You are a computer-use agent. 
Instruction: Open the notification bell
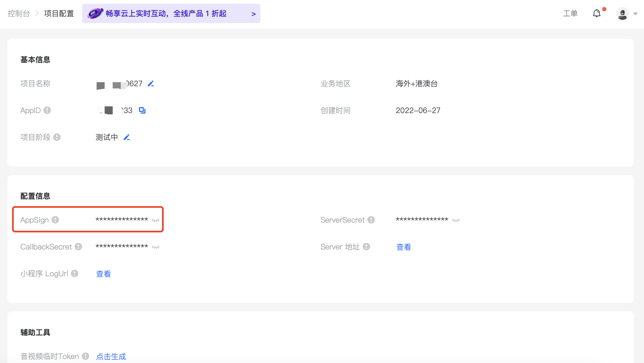pyautogui.click(x=596, y=13)
